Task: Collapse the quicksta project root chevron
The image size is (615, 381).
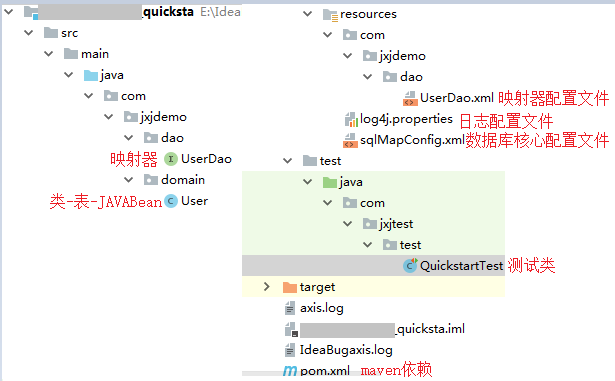Action: [x=9, y=12]
